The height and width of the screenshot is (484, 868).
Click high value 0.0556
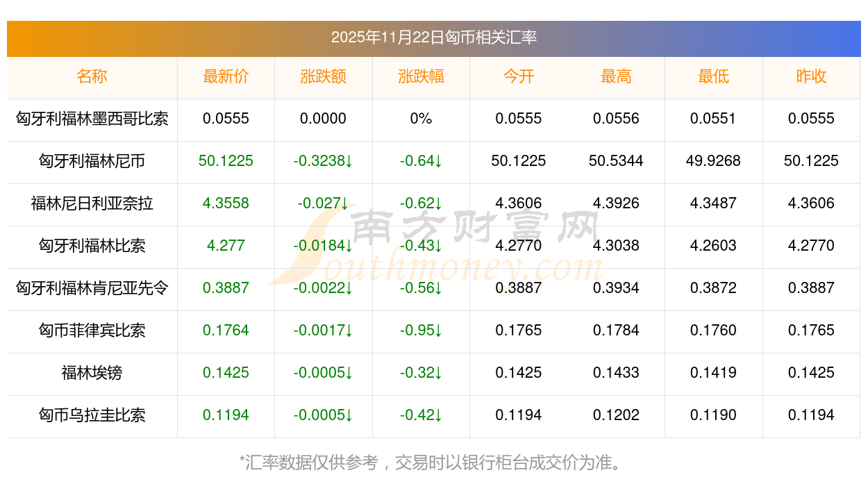(x=616, y=119)
